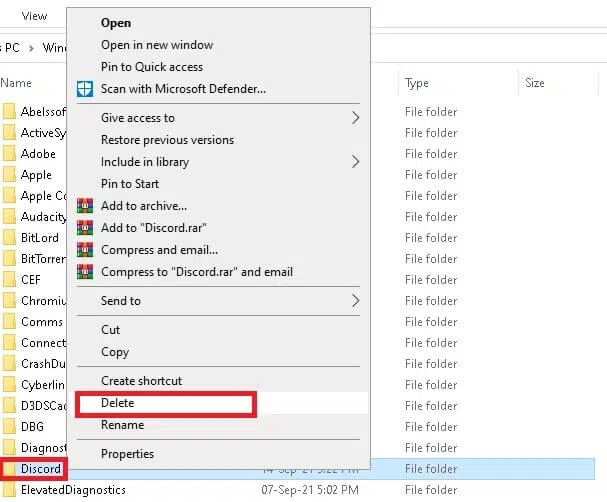Select the Apple folder name
The width and height of the screenshot is (607, 502).
point(36,175)
